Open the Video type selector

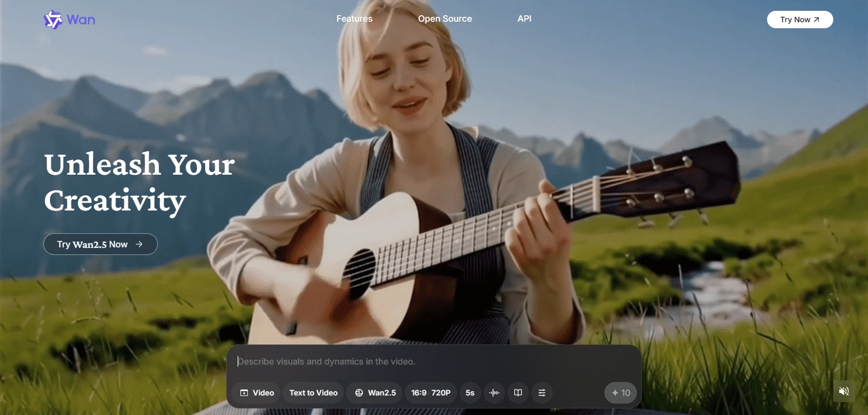[257, 393]
